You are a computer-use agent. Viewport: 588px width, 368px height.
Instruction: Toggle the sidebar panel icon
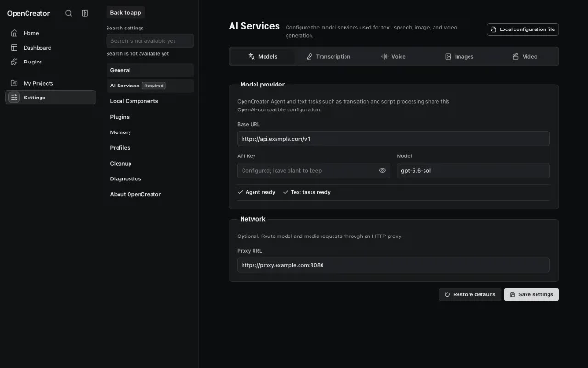(x=85, y=13)
